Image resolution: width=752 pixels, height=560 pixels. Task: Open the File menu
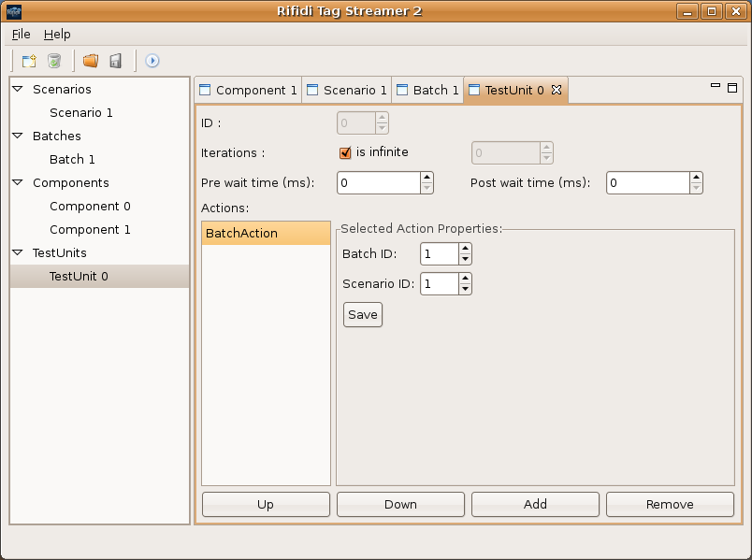pyautogui.click(x=21, y=34)
